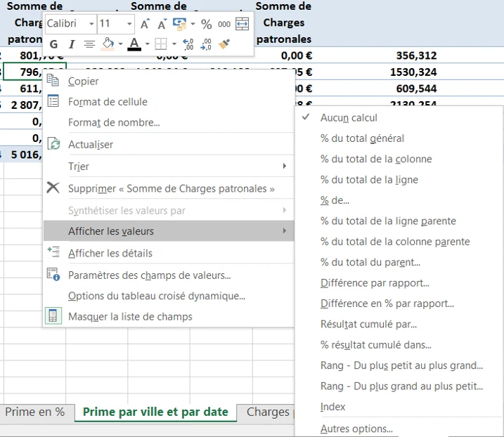Image resolution: width=504 pixels, height=437 pixels.
Task: Select % du total de la ligne parente
Action: 399,221
